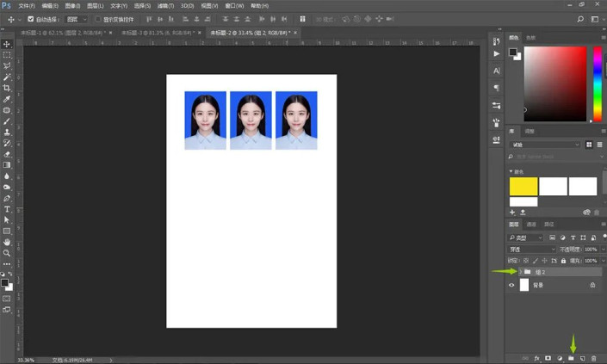
Task: Toggle the pixel layers filter icon
Action: 553,238
